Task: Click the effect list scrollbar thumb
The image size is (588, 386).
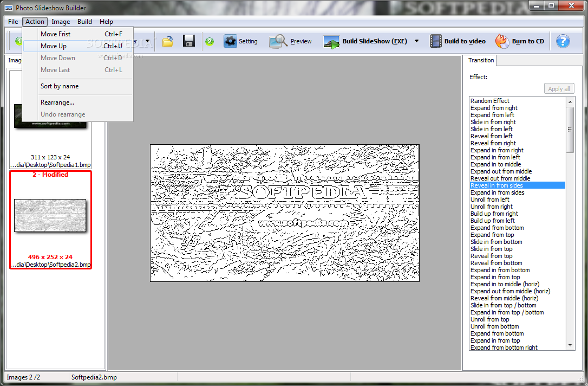Action: pos(570,130)
